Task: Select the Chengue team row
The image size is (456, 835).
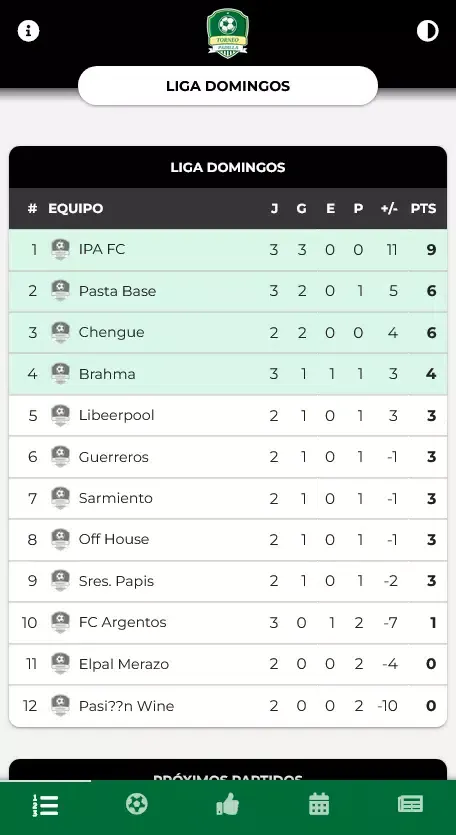Action: click(228, 333)
